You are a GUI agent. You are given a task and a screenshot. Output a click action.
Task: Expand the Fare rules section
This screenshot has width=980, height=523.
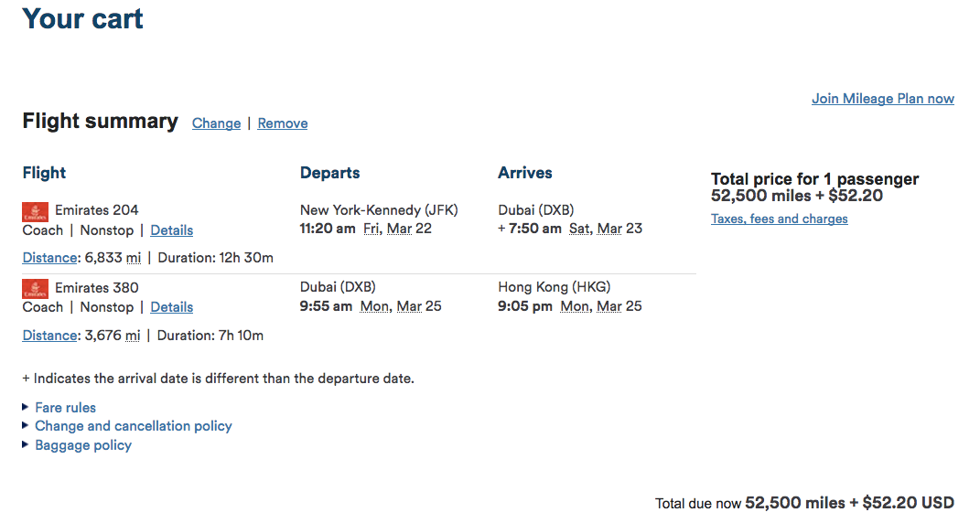[x=65, y=408]
